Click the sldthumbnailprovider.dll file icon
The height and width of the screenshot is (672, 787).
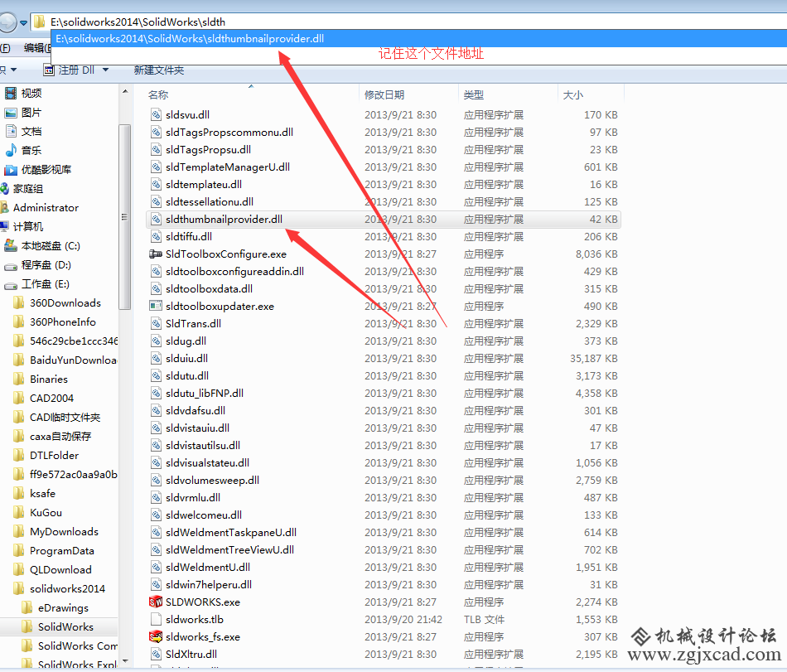(156, 220)
